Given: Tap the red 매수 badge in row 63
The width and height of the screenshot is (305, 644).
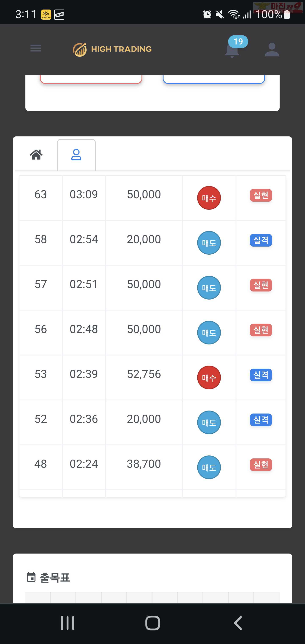Looking at the screenshot, I should pos(209,198).
